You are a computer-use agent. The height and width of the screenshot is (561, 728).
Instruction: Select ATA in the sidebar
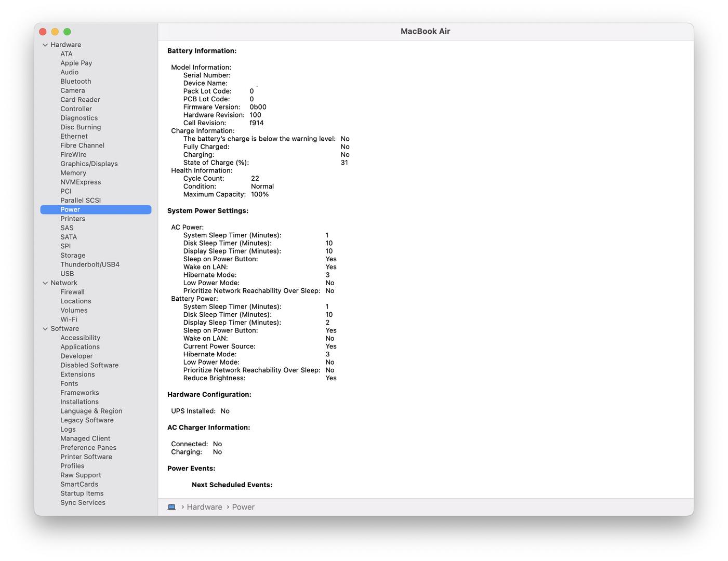click(x=67, y=54)
